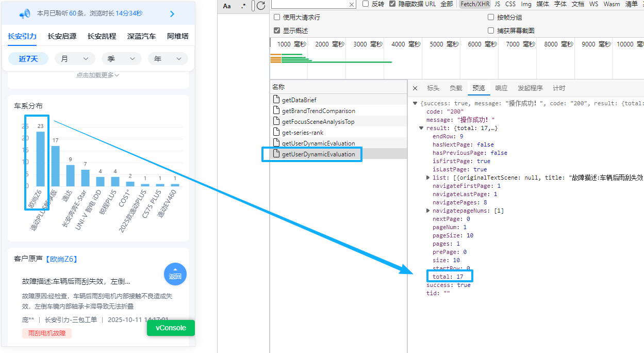
Task: Enable the 反转 invert filter checkbox
Action: click(366, 4)
